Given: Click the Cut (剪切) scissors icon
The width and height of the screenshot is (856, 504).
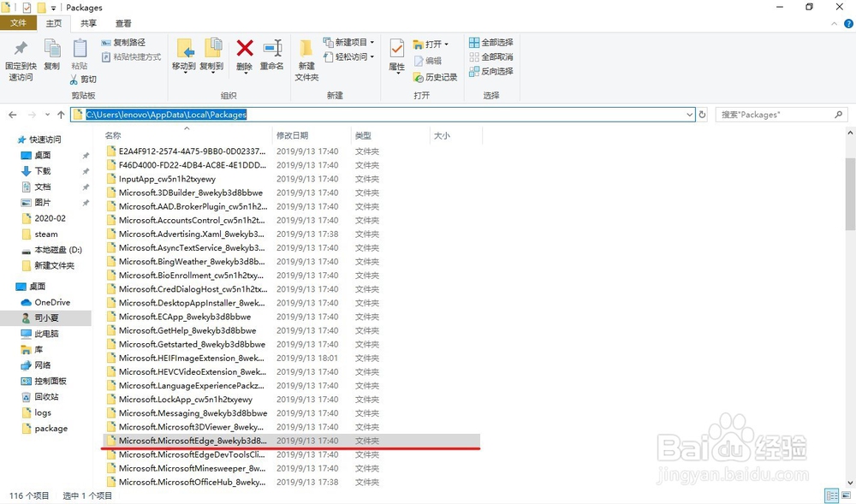Looking at the screenshot, I should pyautogui.click(x=74, y=80).
